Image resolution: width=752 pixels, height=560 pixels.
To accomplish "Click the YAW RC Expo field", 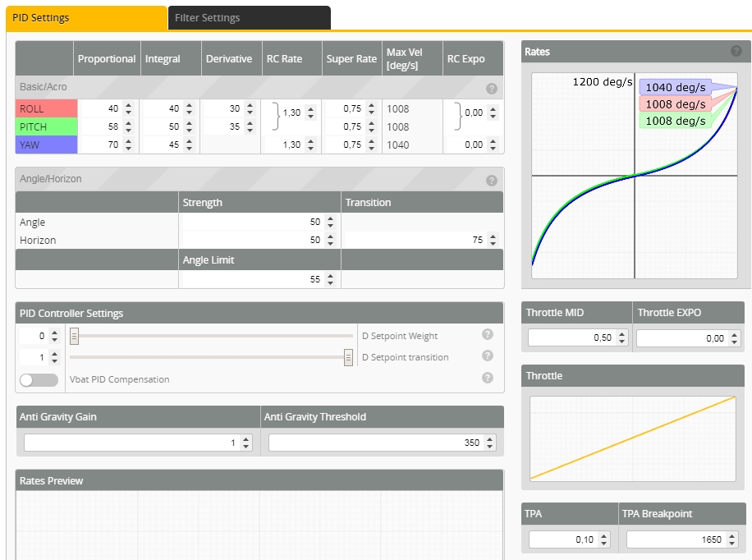I will 474,145.
